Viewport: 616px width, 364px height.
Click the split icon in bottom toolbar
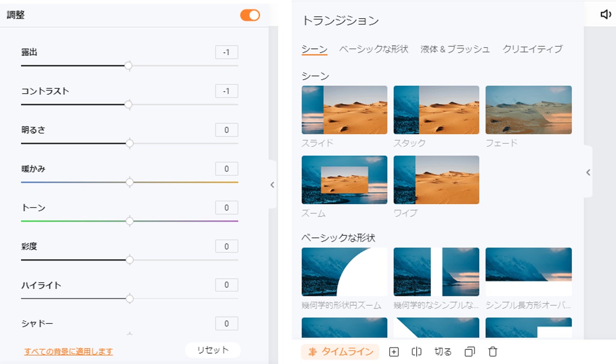(x=417, y=352)
